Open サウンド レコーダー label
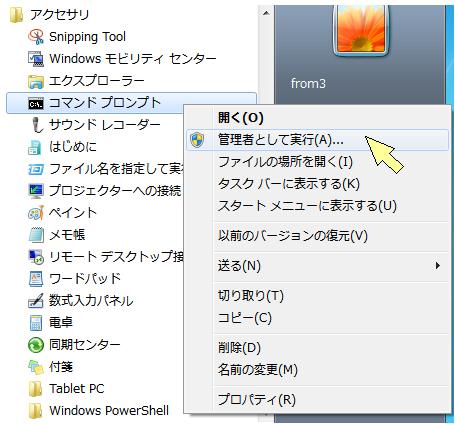The height and width of the screenshot is (424, 455). pyautogui.click(x=105, y=125)
